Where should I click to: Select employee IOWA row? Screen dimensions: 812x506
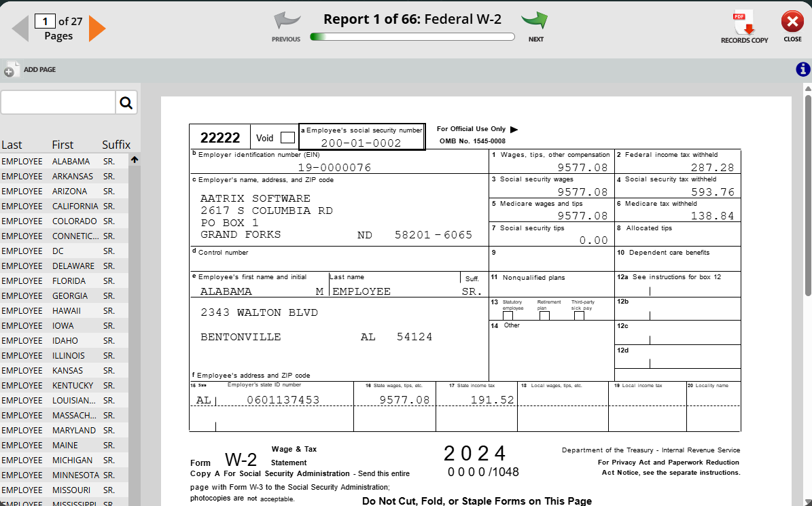tap(65, 327)
